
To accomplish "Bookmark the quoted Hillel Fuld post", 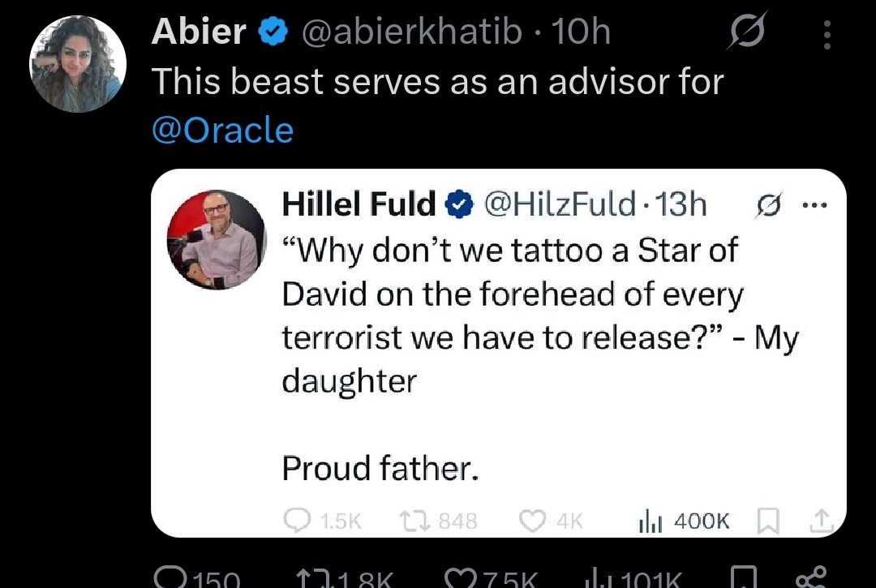I will (767, 520).
